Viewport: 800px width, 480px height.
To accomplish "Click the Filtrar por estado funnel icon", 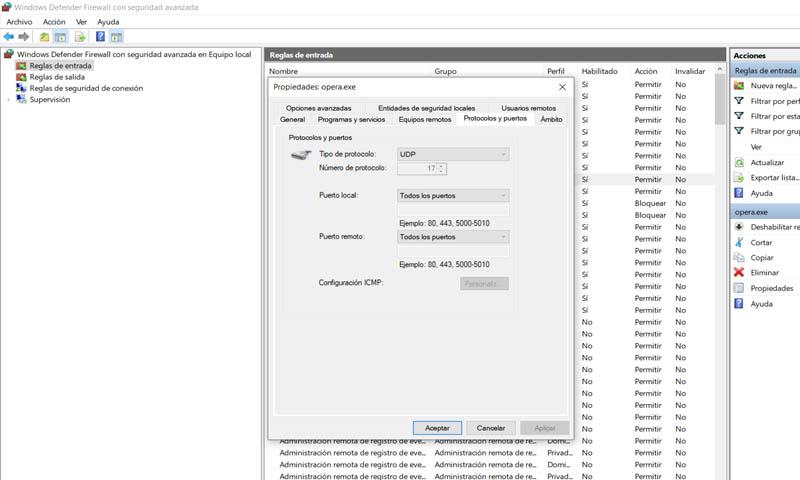I will 739,116.
